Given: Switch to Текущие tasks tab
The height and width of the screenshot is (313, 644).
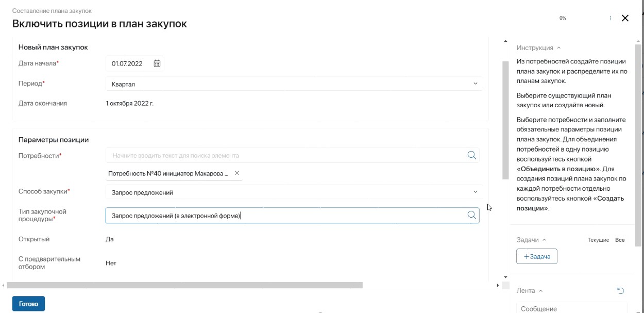Looking at the screenshot, I should coord(598,240).
